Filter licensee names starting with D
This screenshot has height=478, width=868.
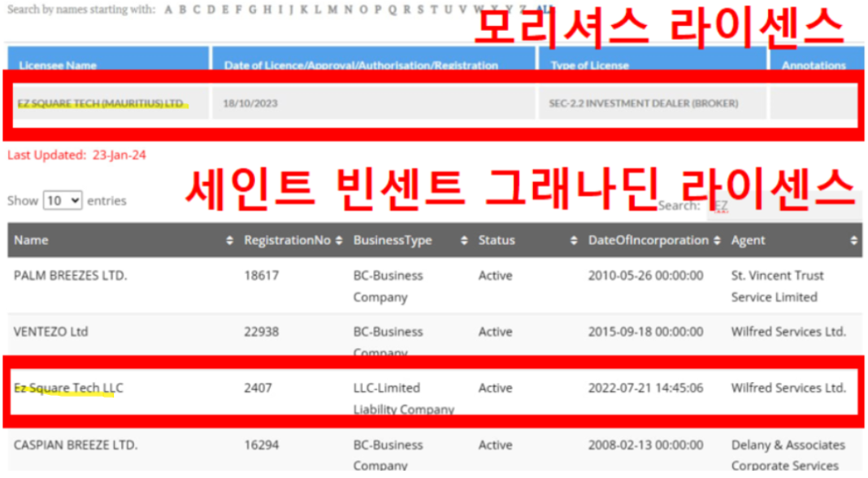click(211, 10)
